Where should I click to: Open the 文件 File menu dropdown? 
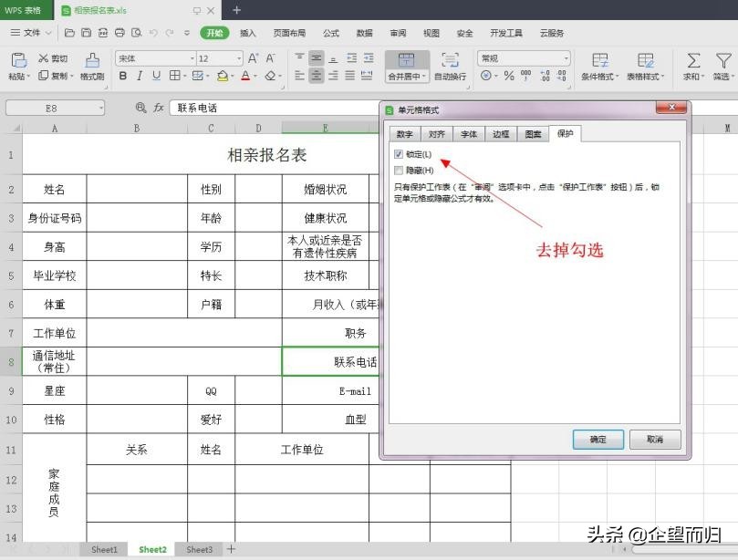click(31, 33)
